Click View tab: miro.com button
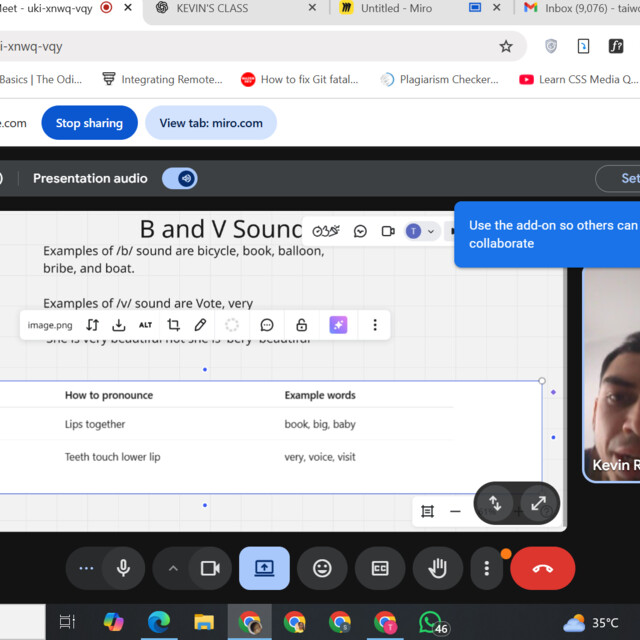640x640 pixels. [211, 123]
